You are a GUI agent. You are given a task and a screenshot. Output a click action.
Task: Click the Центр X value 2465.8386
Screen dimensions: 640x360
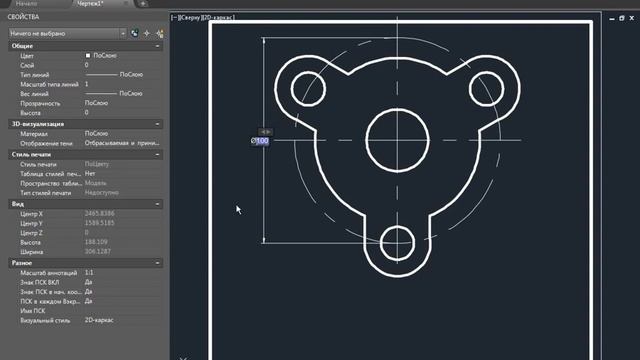[100, 213]
